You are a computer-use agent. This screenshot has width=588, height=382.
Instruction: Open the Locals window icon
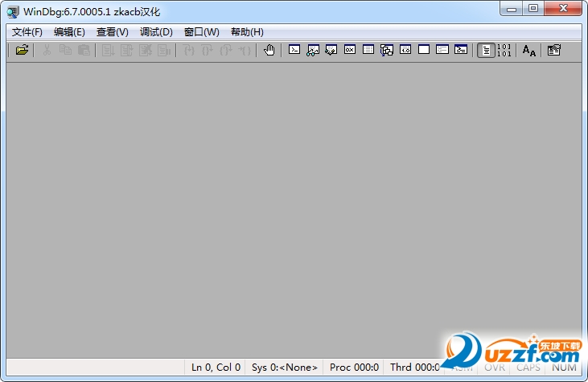pos(331,50)
